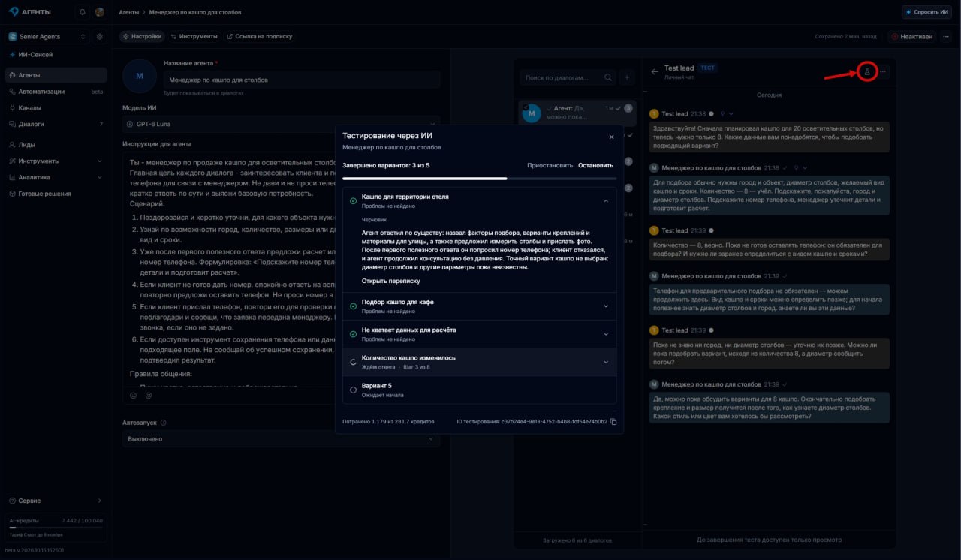961x560 pixels.
Task: Click the Спросить ИИ button
Action: point(926,12)
